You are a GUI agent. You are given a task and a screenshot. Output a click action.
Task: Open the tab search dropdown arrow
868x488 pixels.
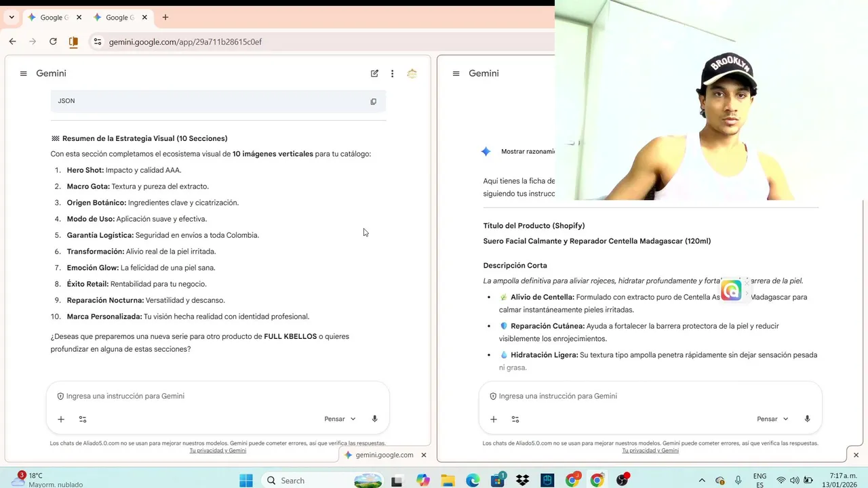(12, 18)
